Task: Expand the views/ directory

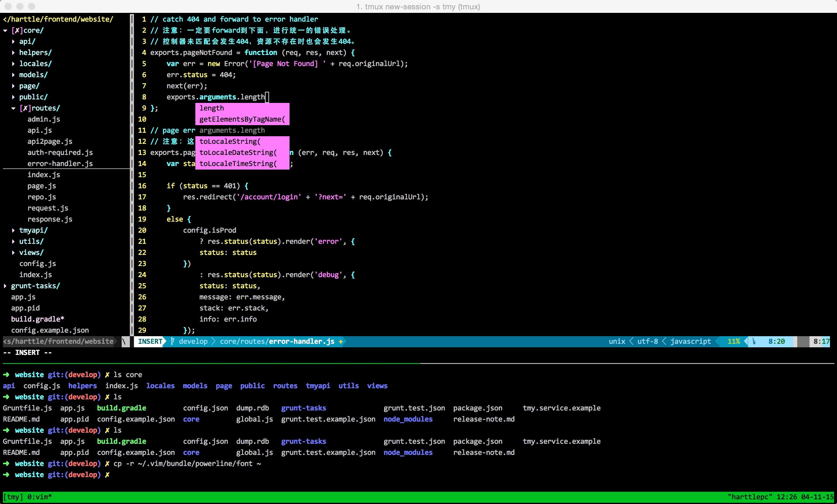Action: (13, 252)
